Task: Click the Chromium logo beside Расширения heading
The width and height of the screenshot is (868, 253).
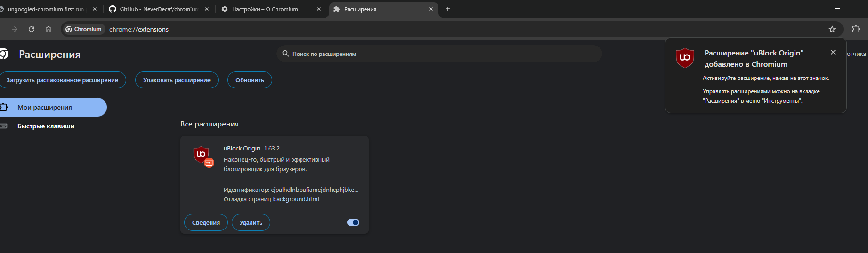Action: point(4,54)
